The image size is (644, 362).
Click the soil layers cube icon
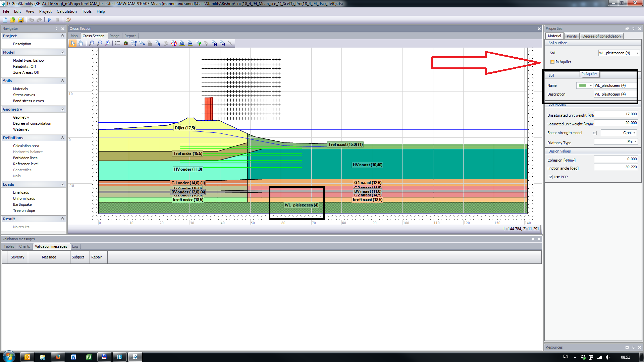pos(126,44)
